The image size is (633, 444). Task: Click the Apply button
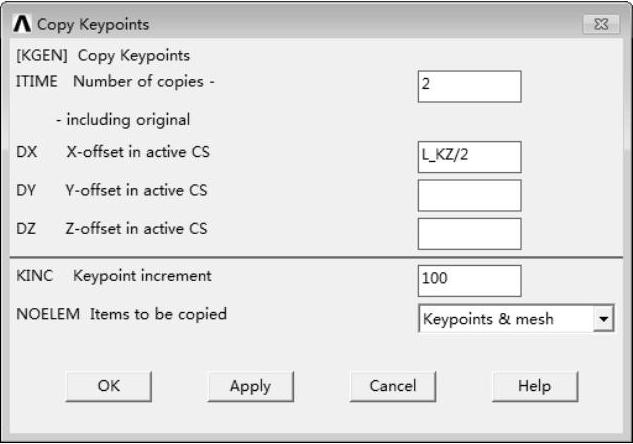250,386
